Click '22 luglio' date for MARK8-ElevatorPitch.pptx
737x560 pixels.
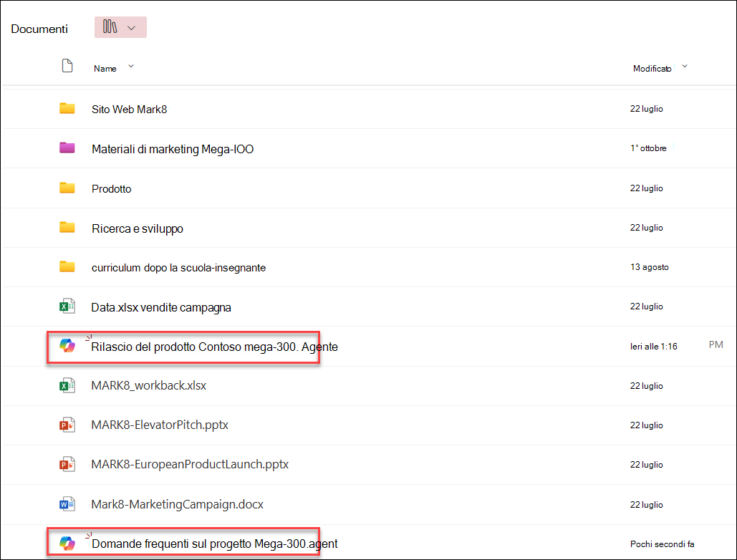[x=646, y=425]
